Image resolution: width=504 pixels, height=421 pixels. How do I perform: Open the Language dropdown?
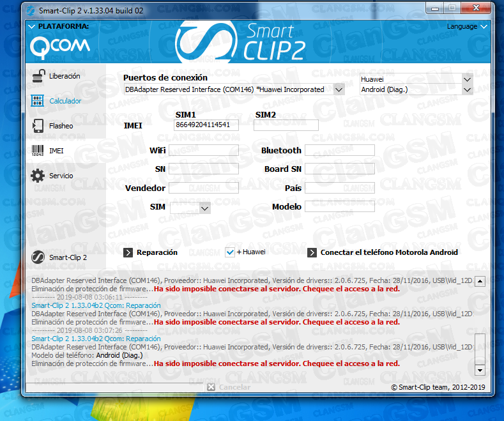(467, 26)
